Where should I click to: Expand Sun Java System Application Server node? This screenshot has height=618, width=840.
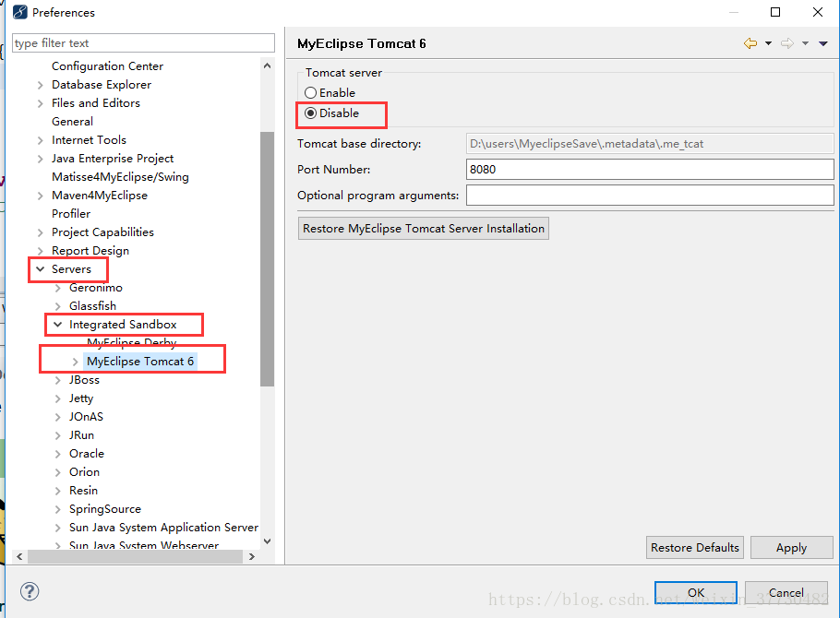tap(58, 528)
